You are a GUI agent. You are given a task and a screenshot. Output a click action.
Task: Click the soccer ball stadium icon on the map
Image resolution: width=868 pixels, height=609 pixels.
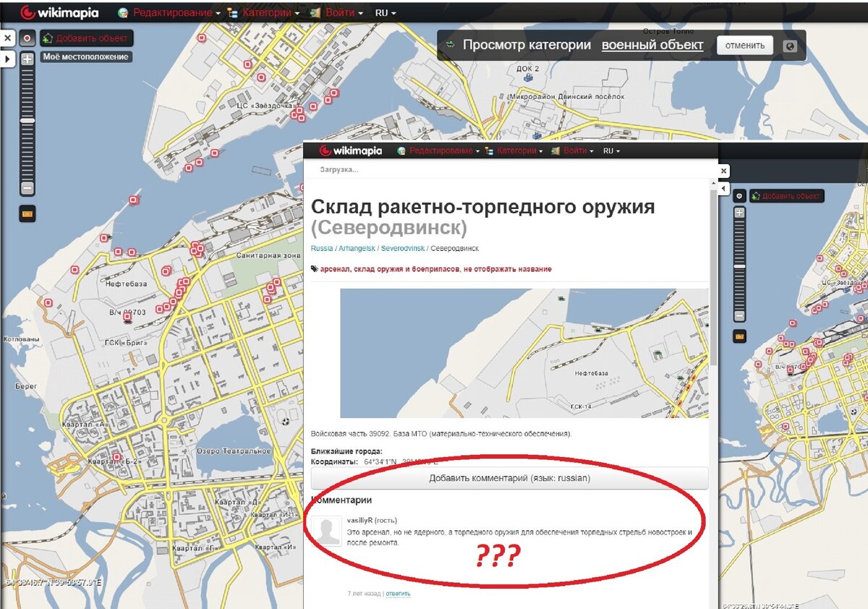click(x=286, y=422)
